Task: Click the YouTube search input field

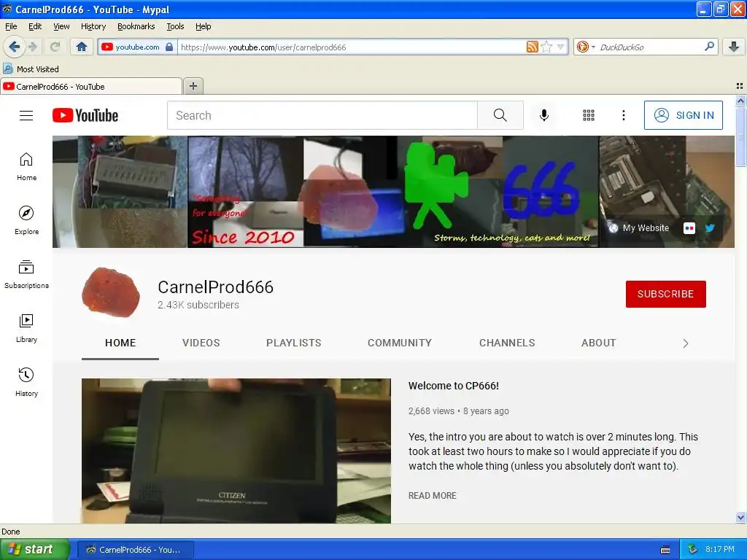Action: coord(322,115)
